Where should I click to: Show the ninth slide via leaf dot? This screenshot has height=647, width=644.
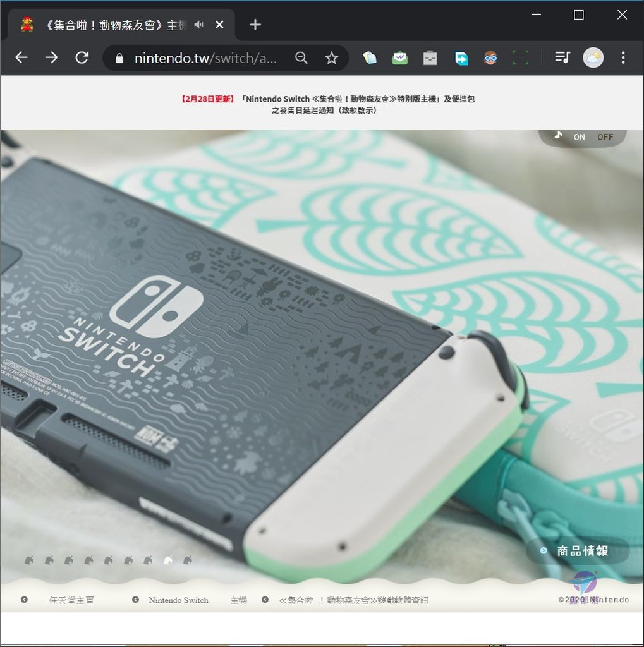coord(188,560)
